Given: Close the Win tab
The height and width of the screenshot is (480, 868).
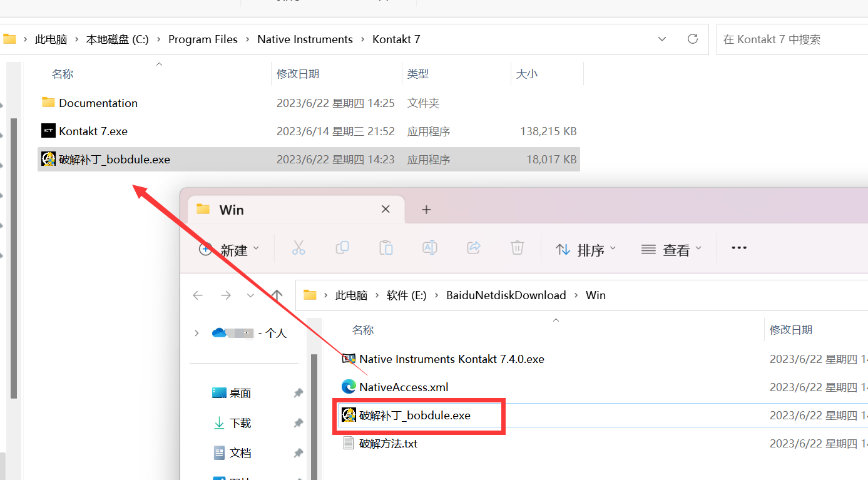Looking at the screenshot, I should coord(385,210).
